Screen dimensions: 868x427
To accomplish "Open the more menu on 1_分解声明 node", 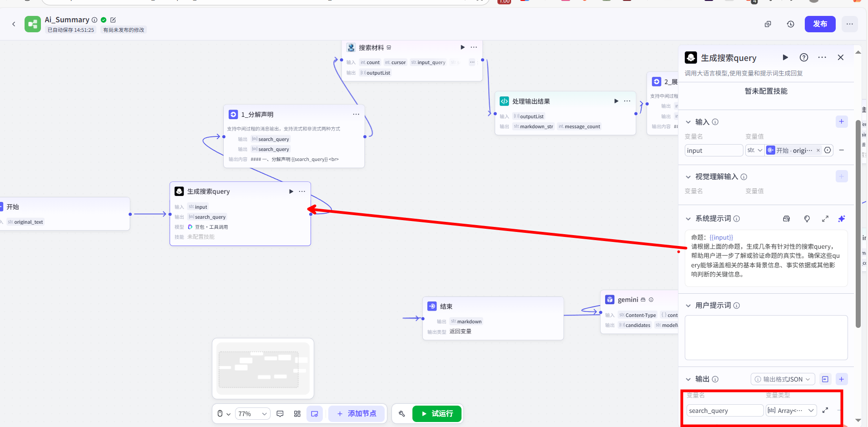I will coord(356,115).
